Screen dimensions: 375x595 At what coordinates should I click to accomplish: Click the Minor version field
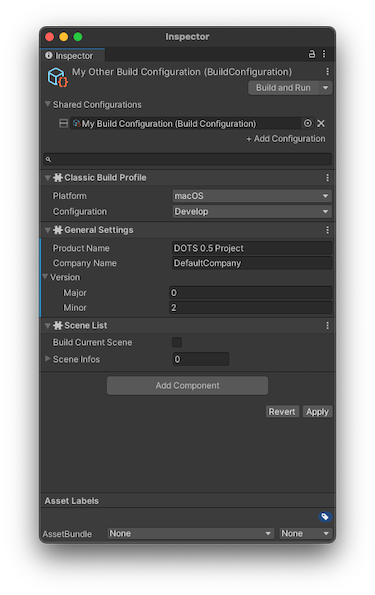point(251,308)
